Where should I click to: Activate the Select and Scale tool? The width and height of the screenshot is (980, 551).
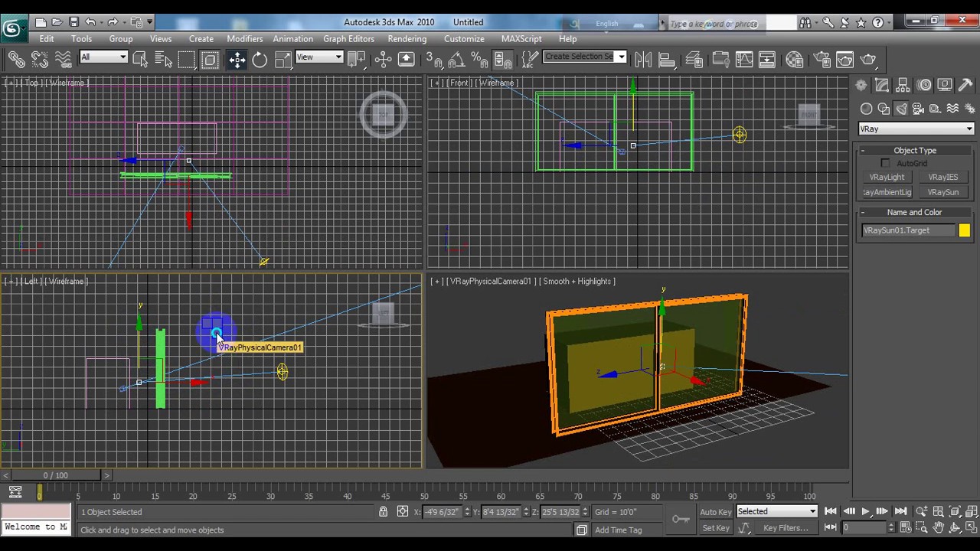pyautogui.click(x=283, y=59)
